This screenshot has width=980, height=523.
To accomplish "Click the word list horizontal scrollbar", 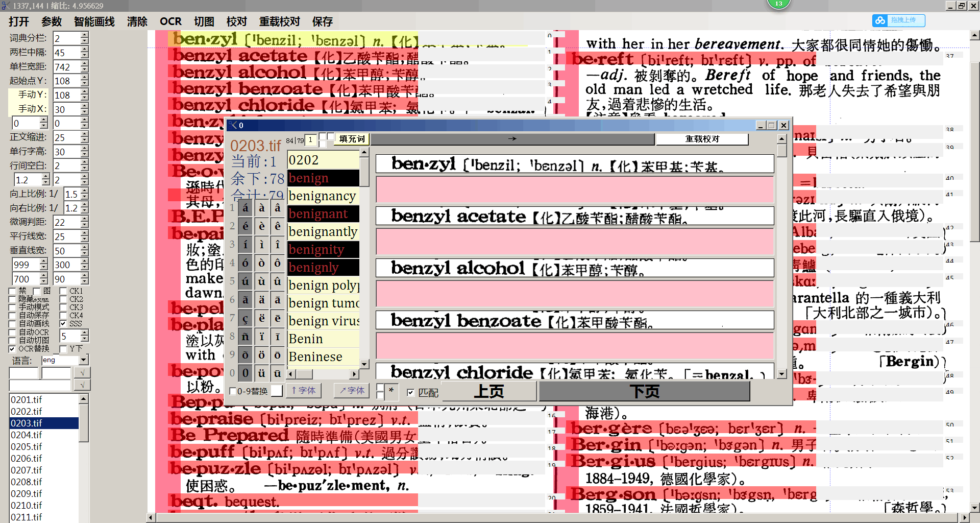I will (x=323, y=374).
